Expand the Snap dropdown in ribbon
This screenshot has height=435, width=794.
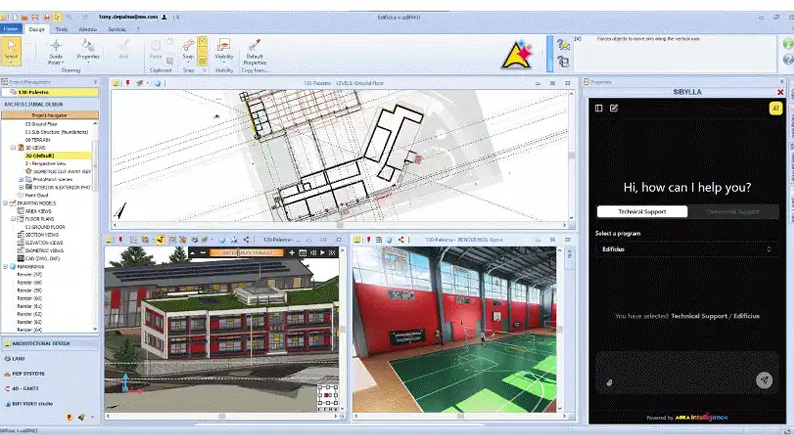pyautogui.click(x=188, y=60)
